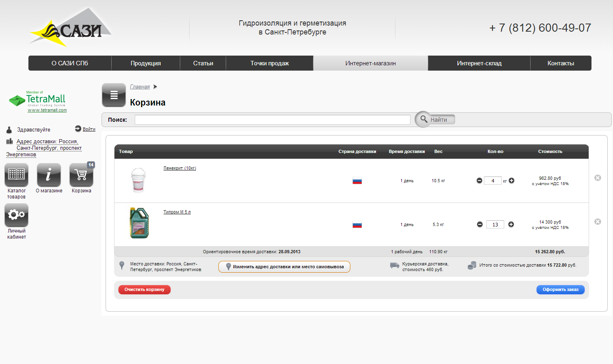Open the www.tetramall.com link

tap(47, 110)
